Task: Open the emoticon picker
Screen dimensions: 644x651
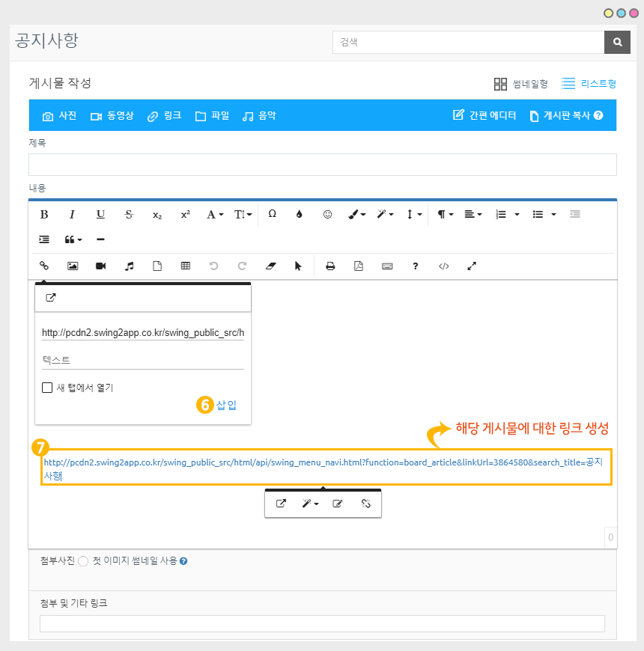Action: pos(327,214)
